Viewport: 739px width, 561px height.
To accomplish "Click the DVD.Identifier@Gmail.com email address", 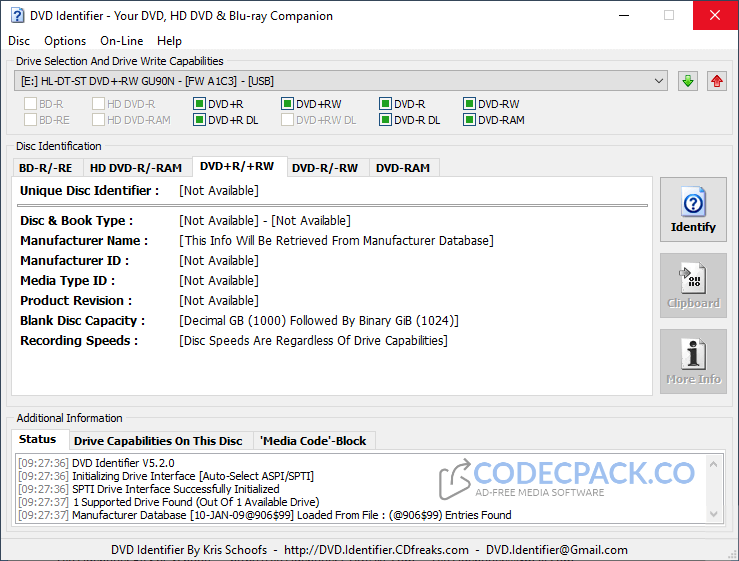I will (557, 550).
